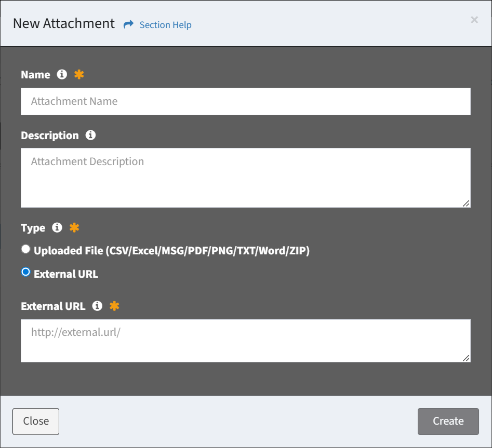Click the External URL box resize handle
This screenshot has height=448, width=492.
point(466,358)
